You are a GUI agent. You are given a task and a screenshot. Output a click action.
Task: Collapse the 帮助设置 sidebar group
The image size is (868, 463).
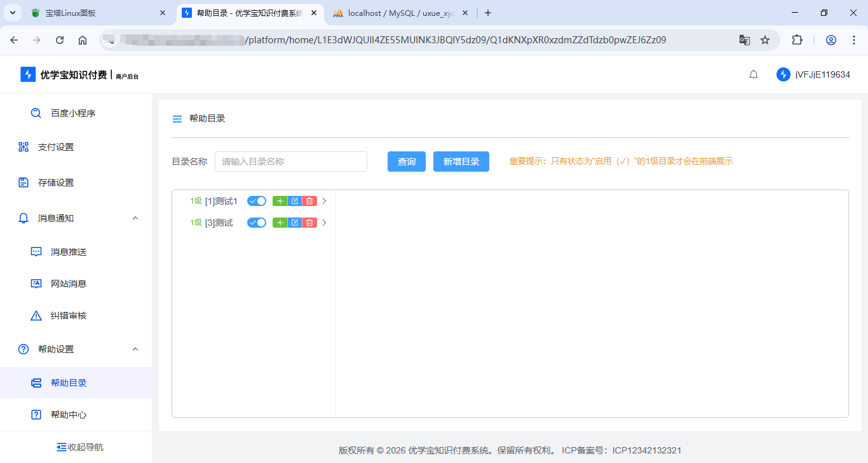135,349
